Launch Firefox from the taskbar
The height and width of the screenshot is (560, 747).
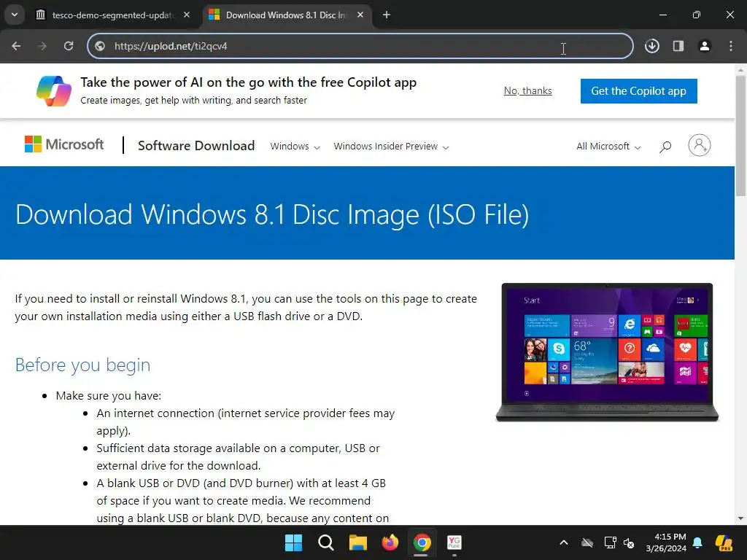[x=390, y=542]
